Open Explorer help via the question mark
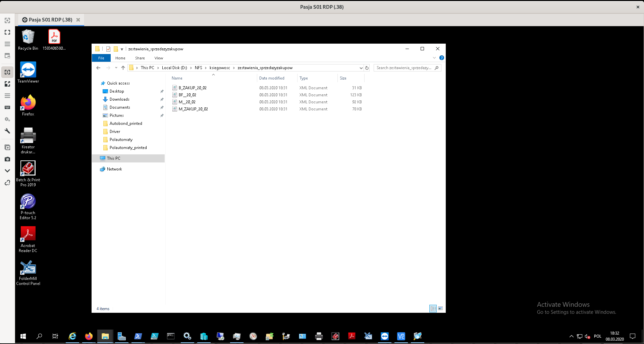Screen dimensions: 644x344 441,58
